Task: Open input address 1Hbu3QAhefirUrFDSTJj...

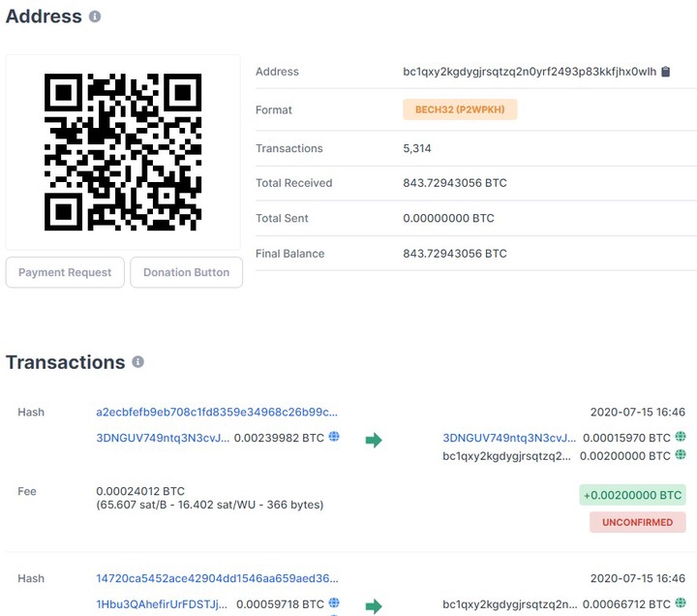Action: pos(162,604)
